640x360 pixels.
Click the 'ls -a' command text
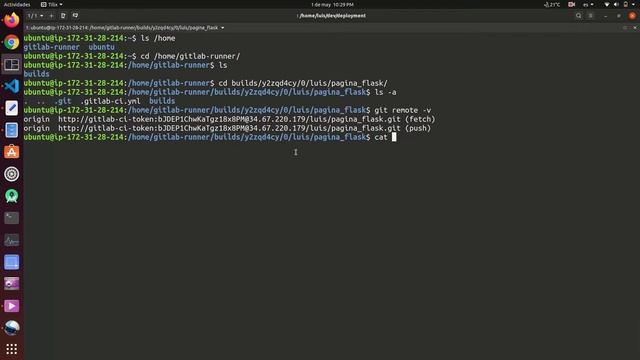tap(385, 92)
